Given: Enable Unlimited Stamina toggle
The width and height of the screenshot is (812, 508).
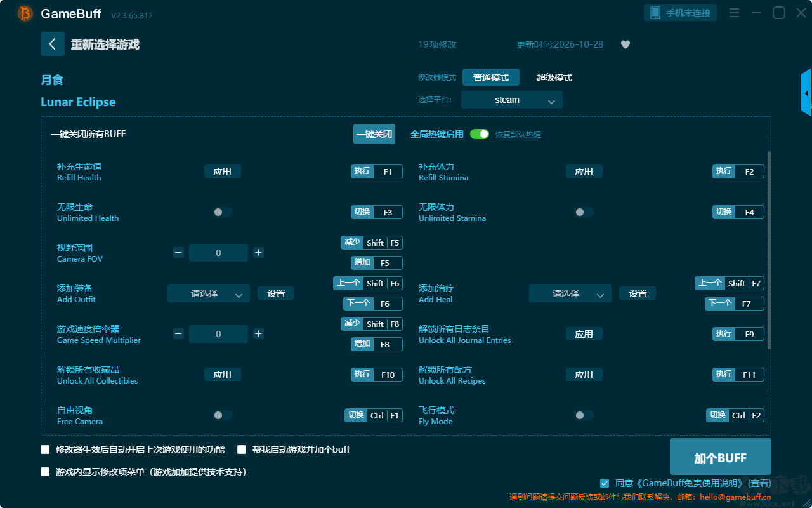Looking at the screenshot, I should pos(584,212).
